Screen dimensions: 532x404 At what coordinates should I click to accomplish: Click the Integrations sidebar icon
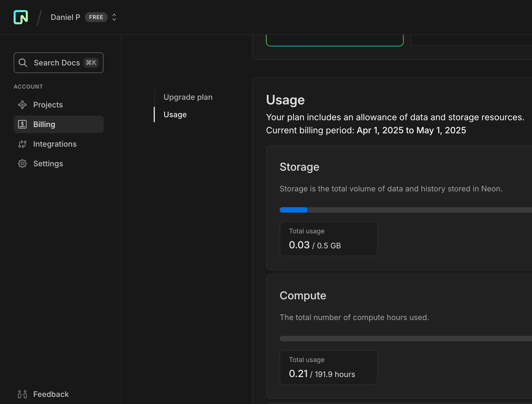click(22, 144)
